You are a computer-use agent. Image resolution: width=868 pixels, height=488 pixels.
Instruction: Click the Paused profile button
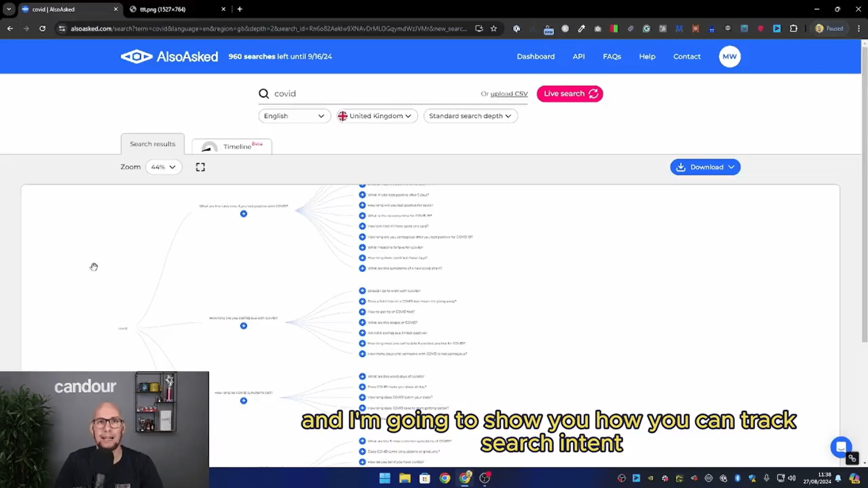pyautogui.click(x=830, y=29)
